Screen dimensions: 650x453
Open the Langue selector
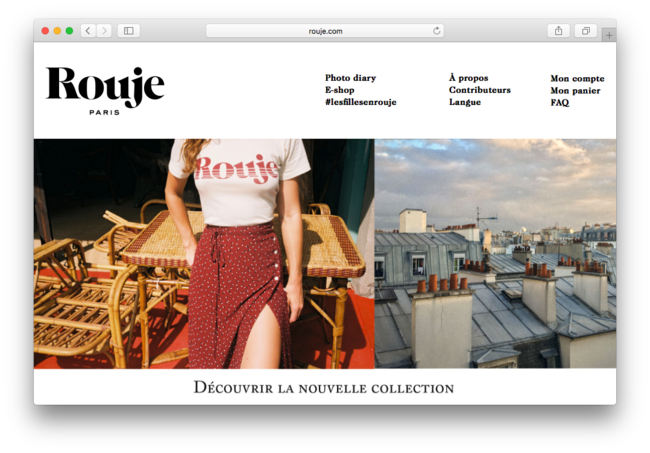click(465, 102)
